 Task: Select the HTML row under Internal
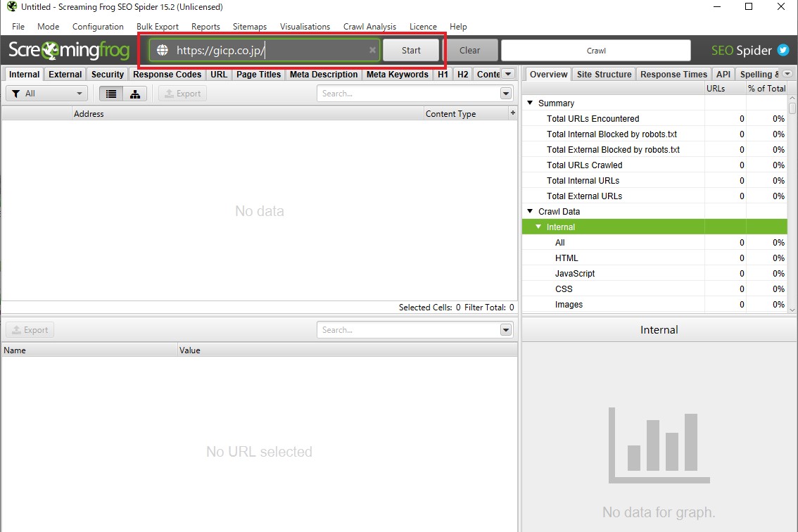point(655,258)
